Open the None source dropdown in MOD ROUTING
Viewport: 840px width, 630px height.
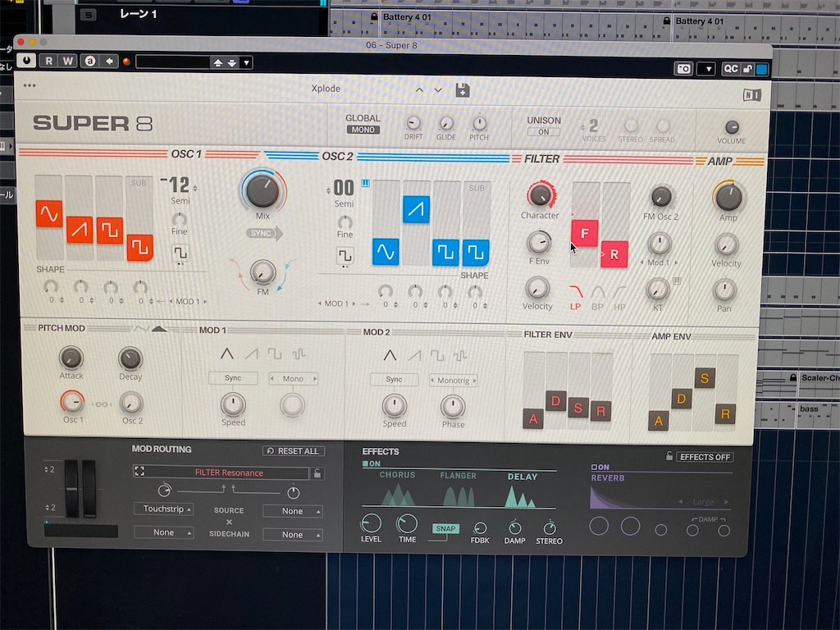(293, 510)
